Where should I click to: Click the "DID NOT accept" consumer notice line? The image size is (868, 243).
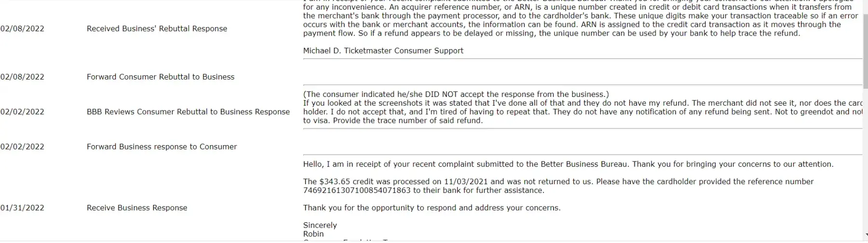click(x=456, y=94)
